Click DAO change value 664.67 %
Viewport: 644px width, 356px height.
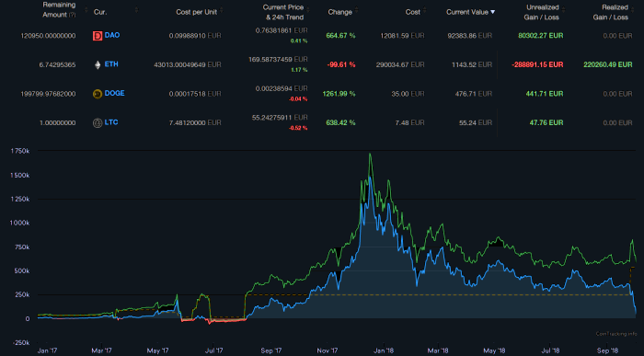(340, 36)
